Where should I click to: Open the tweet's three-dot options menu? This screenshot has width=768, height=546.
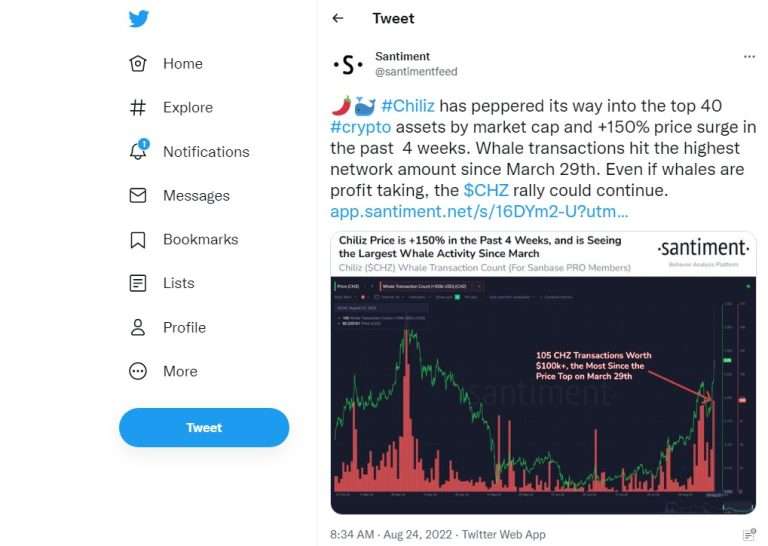[749, 57]
